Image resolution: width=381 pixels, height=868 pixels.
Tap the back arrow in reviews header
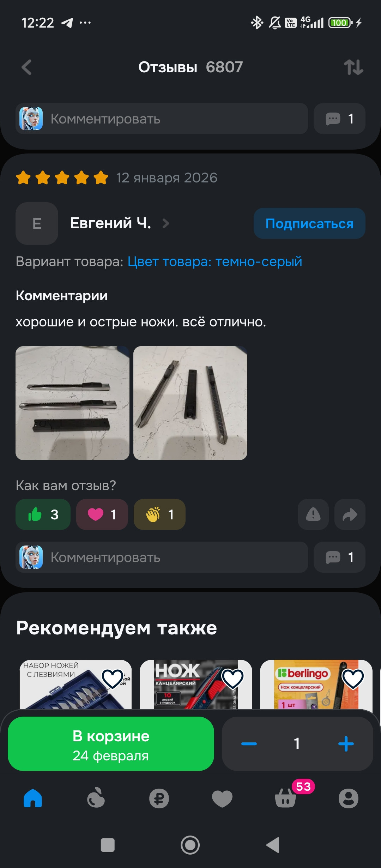click(x=27, y=67)
